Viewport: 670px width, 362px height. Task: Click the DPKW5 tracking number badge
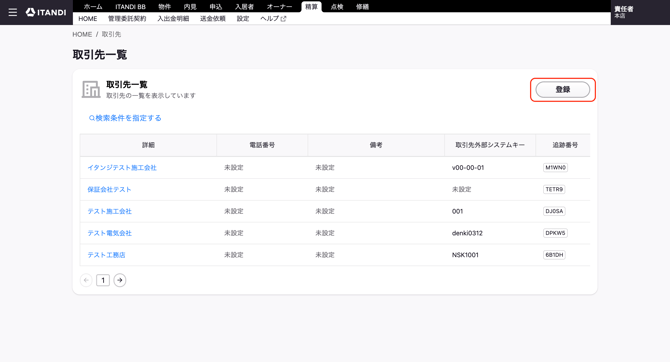[555, 233]
